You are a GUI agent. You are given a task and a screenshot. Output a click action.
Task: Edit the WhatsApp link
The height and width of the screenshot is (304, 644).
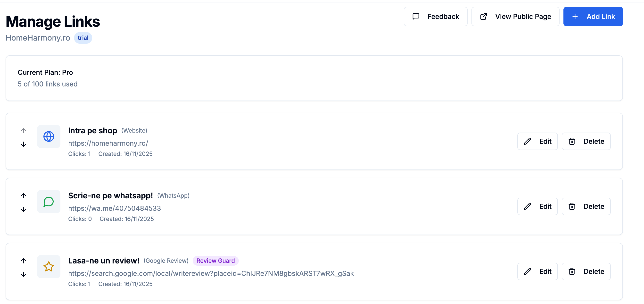point(537,206)
